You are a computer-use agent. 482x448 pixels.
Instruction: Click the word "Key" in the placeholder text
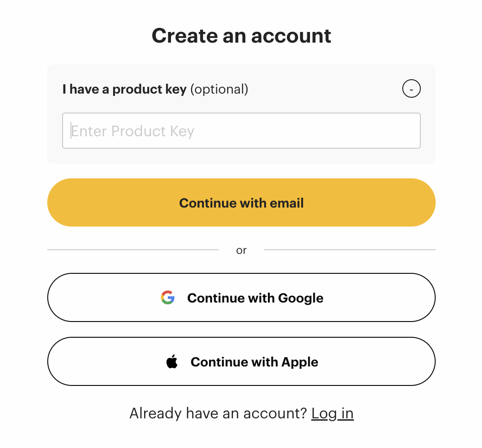[182, 131]
